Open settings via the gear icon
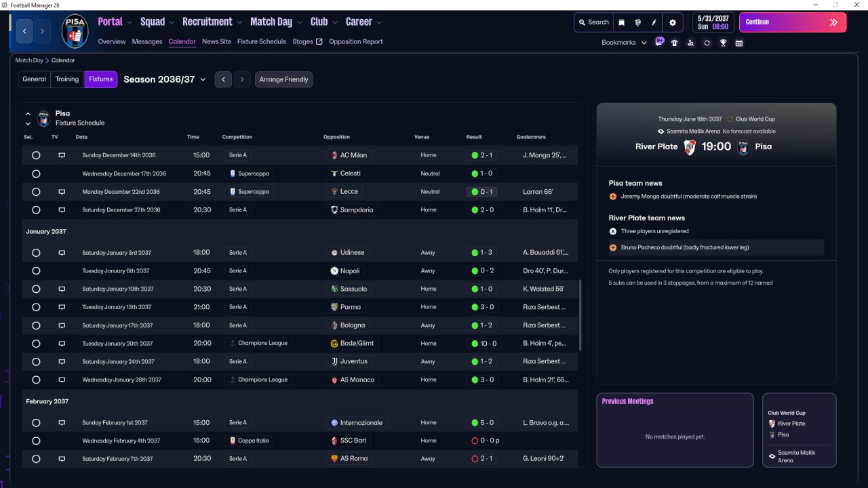 pyautogui.click(x=673, y=22)
